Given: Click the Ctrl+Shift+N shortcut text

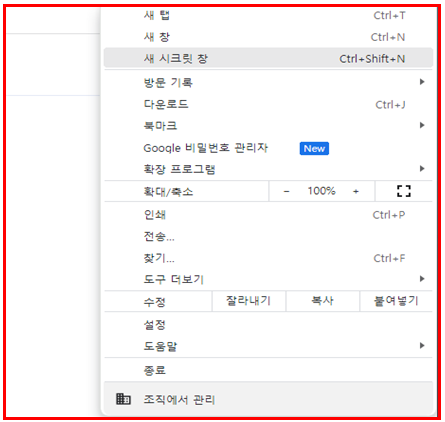Looking at the screenshot, I should pos(372,59).
